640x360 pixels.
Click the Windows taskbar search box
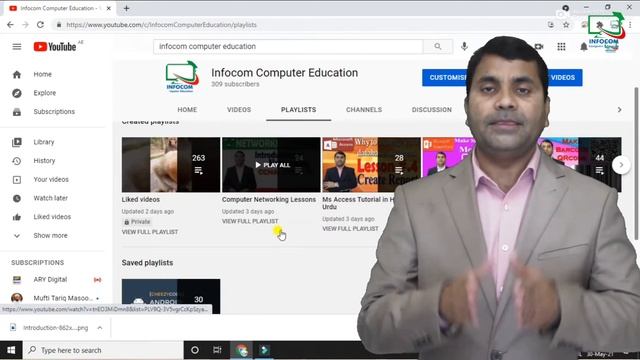[x=103, y=350]
